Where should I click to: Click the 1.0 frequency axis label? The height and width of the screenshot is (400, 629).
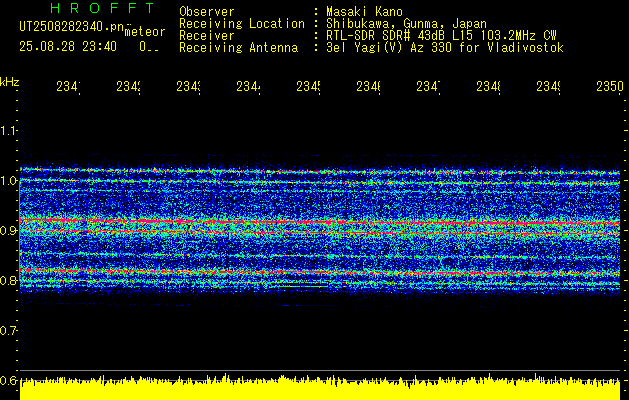pyautogui.click(x=8, y=181)
